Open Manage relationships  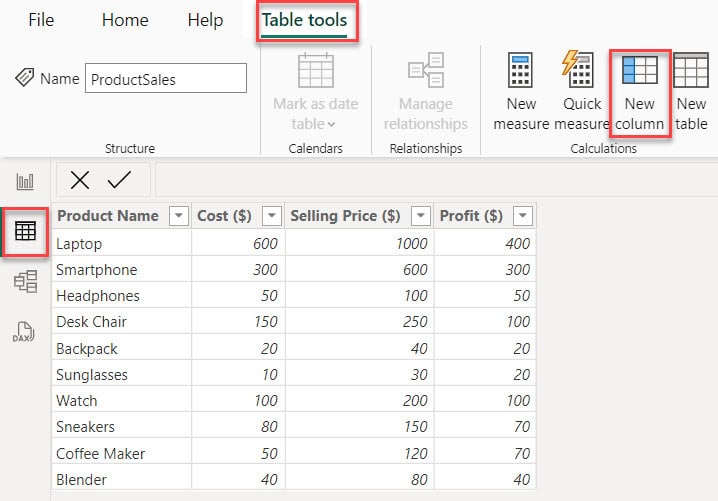pos(426,93)
